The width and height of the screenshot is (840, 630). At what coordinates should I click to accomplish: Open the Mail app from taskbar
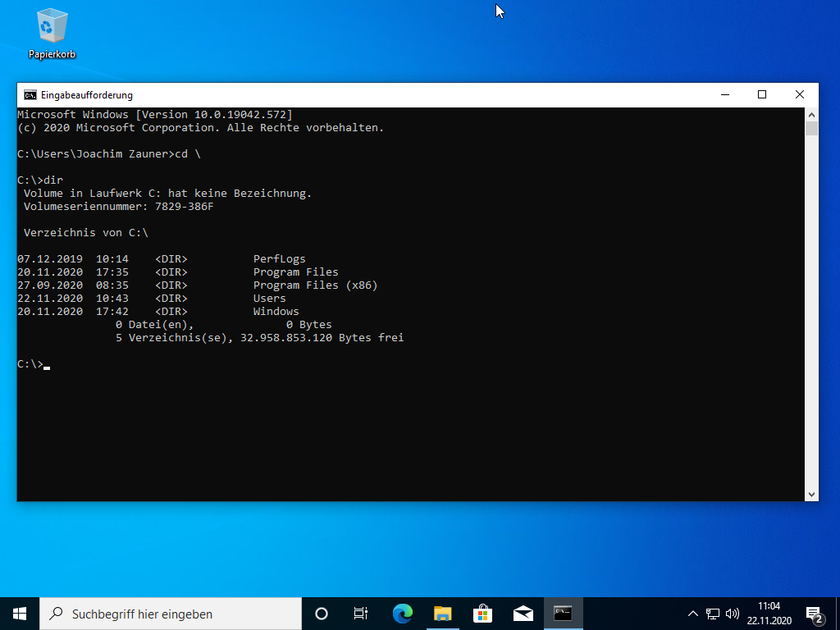coord(523,614)
